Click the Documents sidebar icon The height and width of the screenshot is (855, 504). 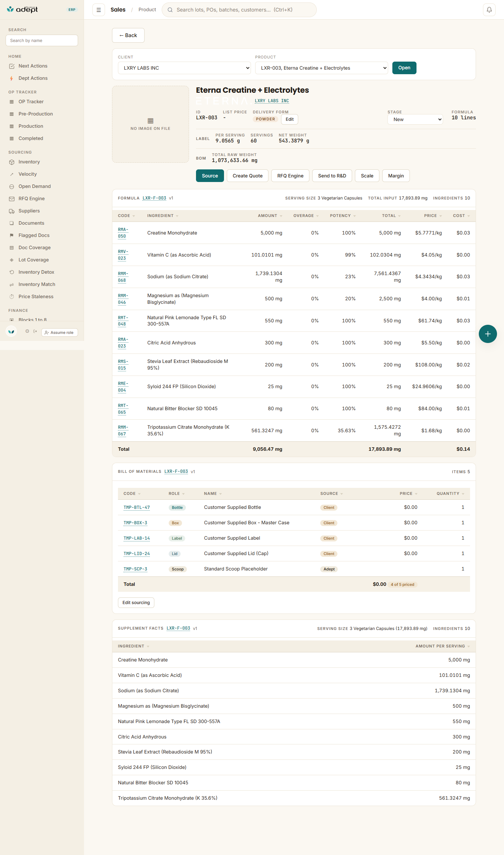point(12,223)
